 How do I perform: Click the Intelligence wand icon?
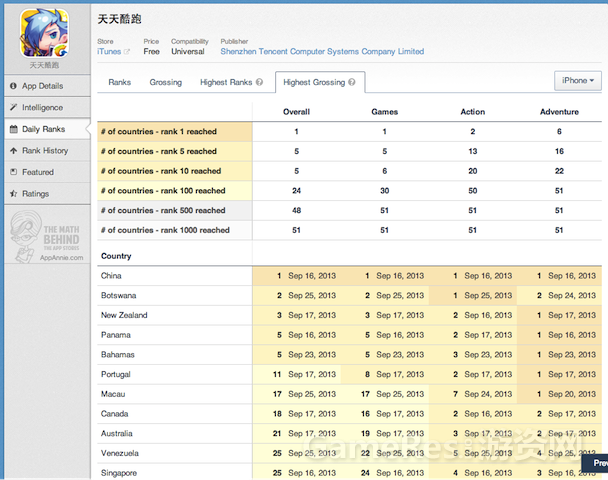tap(13, 107)
